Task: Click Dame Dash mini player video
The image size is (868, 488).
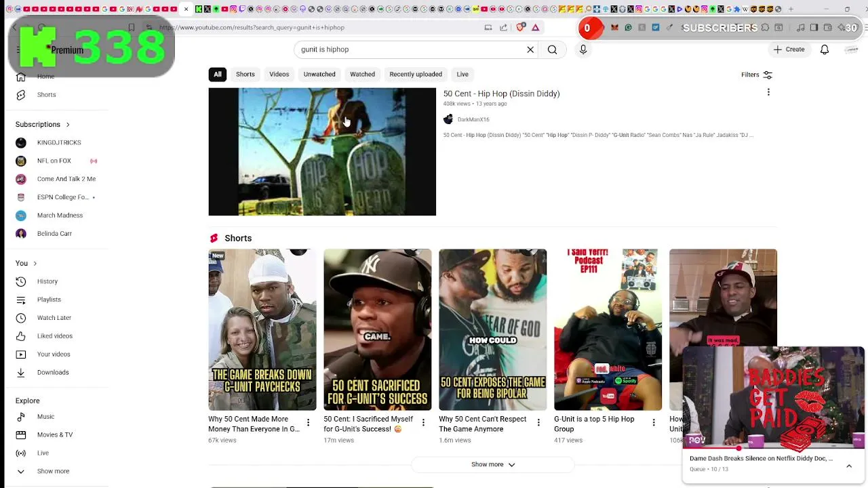Action: (x=773, y=397)
